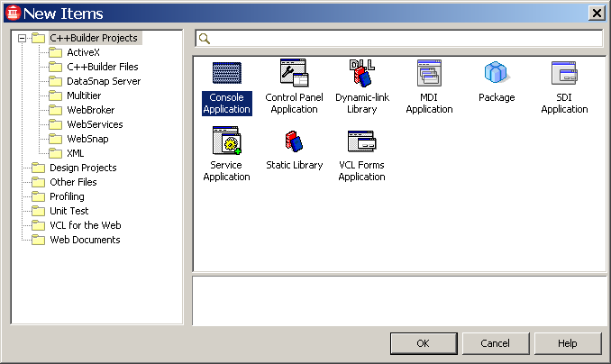Image resolution: width=611 pixels, height=364 pixels.
Task: Click the VCL Forms Application label text
Action: (x=361, y=170)
